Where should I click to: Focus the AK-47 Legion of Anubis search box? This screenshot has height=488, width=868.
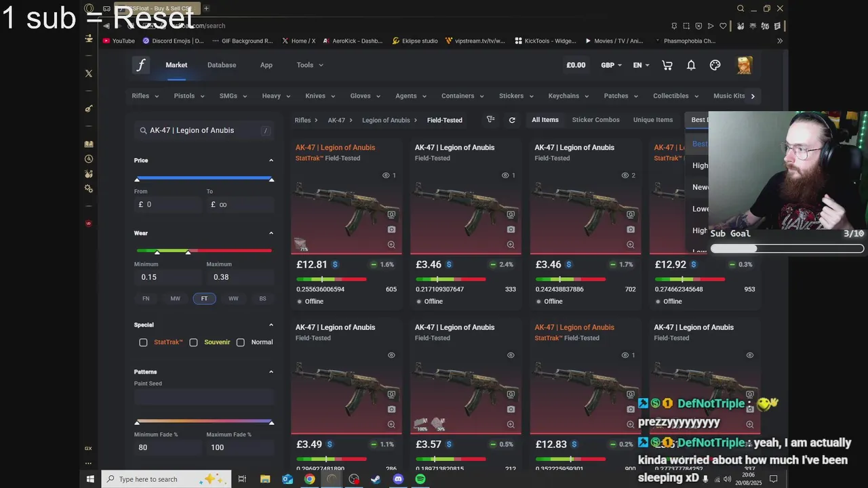[204, 130]
